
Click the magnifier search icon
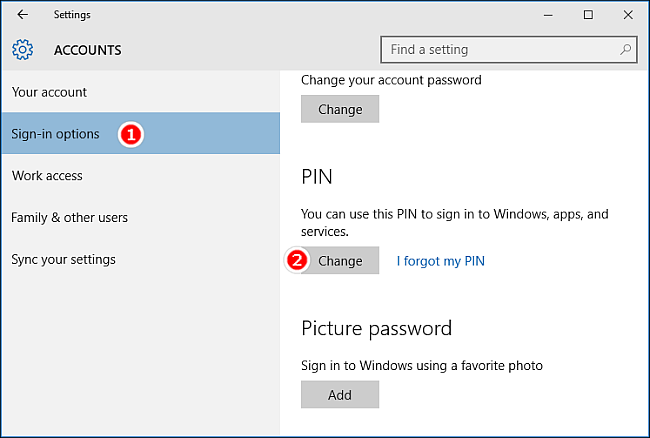coord(625,50)
